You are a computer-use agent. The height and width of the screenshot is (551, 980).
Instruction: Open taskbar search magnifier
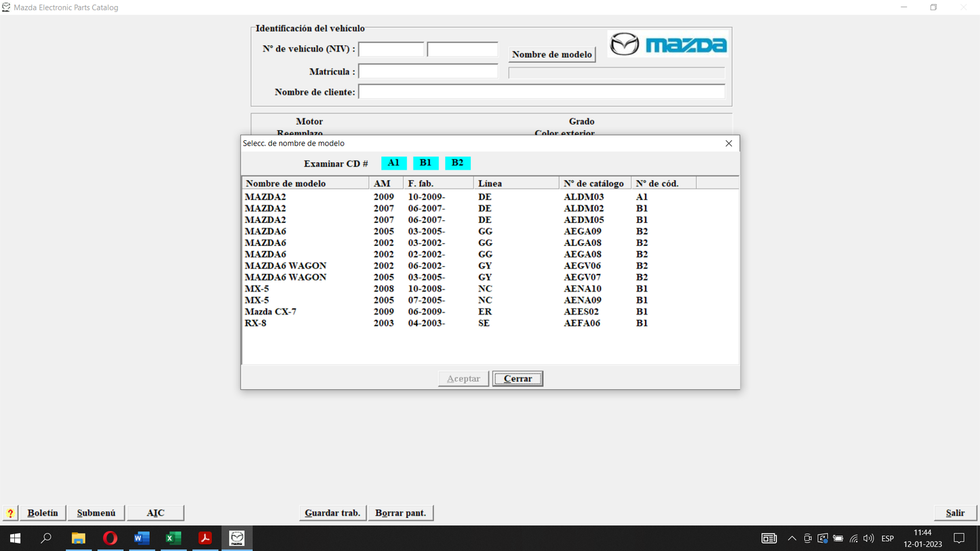coord(46,538)
